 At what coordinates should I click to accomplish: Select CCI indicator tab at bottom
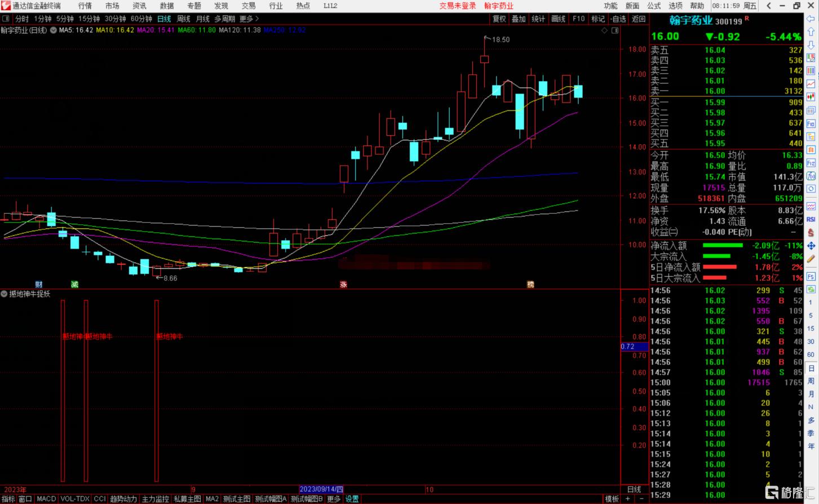(100, 499)
